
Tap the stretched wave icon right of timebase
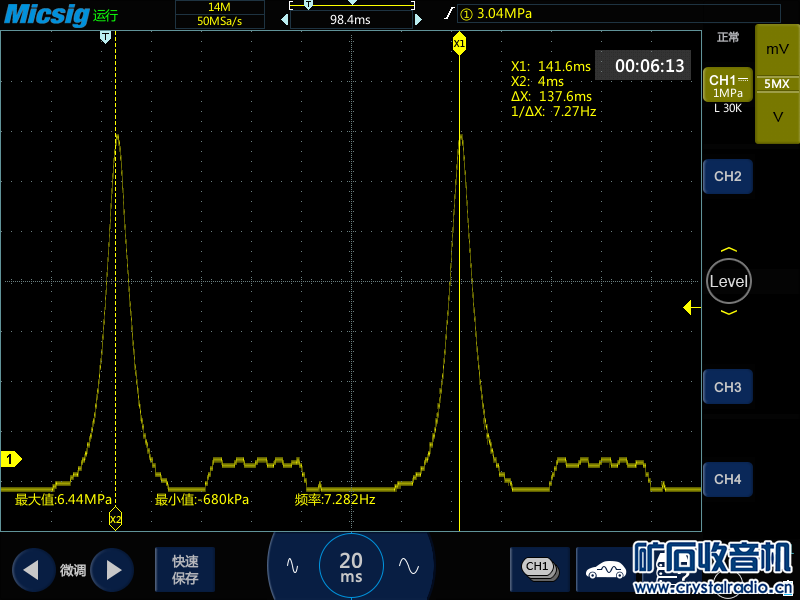408,565
